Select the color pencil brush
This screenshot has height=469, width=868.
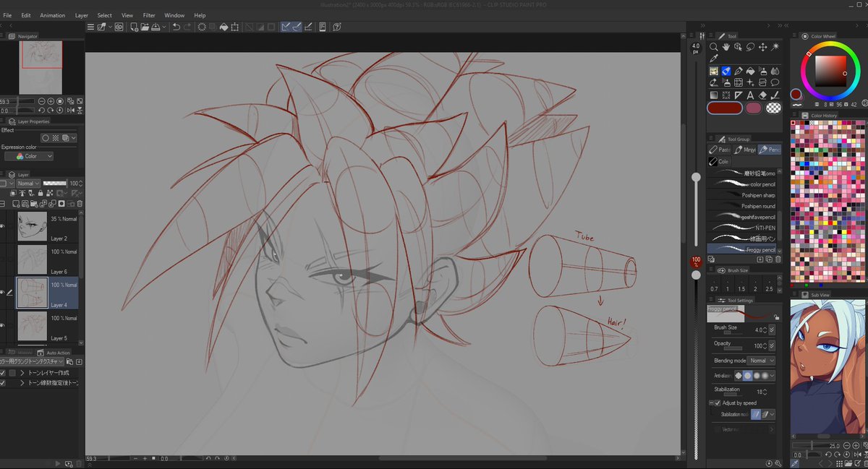741,184
